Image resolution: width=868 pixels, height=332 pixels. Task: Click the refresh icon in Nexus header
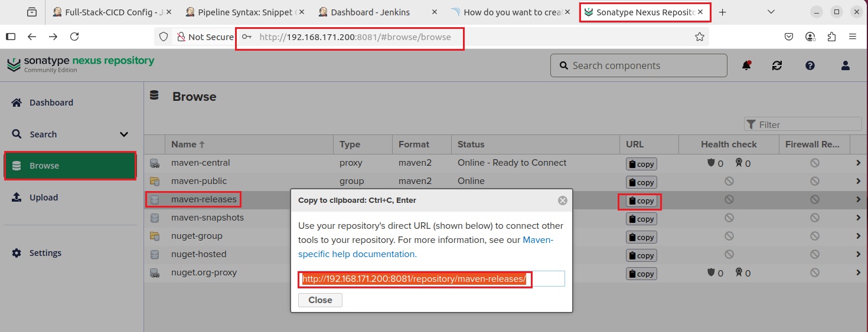pyautogui.click(x=777, y=65)
